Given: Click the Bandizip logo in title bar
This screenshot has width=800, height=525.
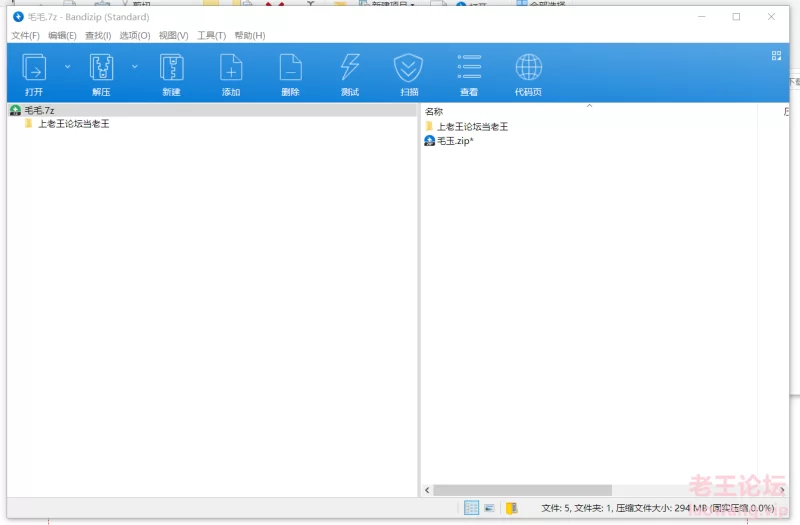Looking at the screenshot, I should click(x=18, y=17).
